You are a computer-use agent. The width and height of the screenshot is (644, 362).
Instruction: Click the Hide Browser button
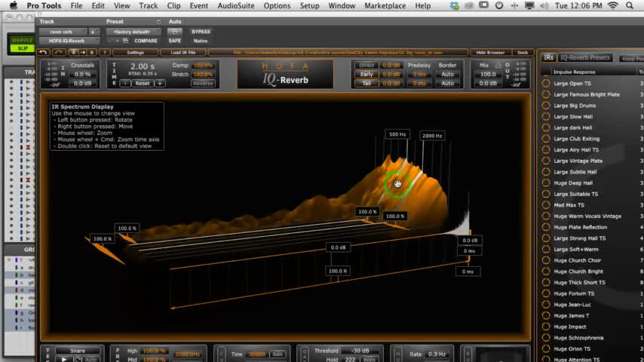[490, 53]
